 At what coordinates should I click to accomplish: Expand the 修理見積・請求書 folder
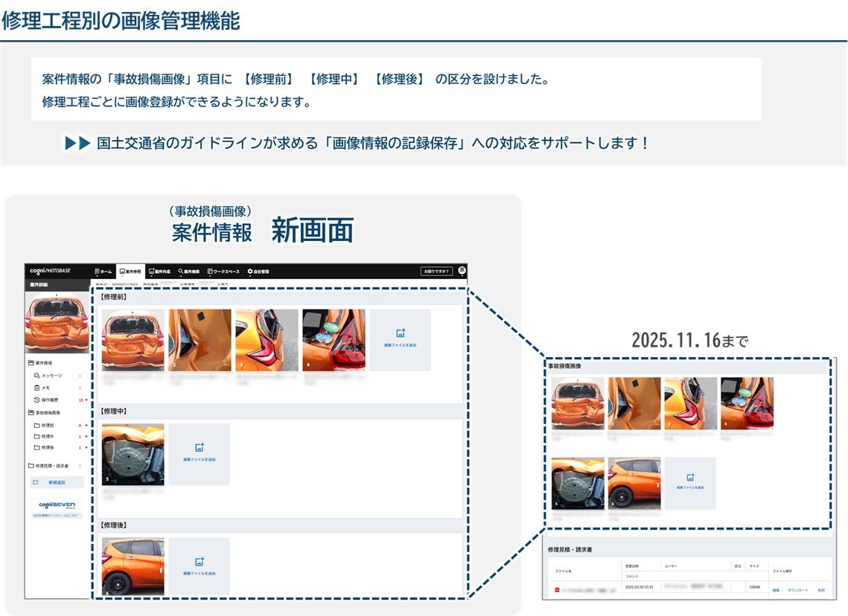coord(52,465)
